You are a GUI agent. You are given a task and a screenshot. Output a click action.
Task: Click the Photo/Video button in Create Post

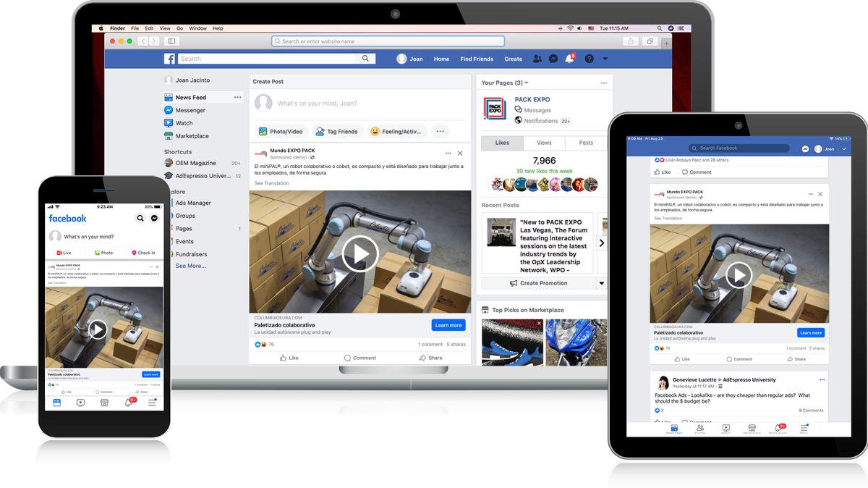[x=281, y=131]
